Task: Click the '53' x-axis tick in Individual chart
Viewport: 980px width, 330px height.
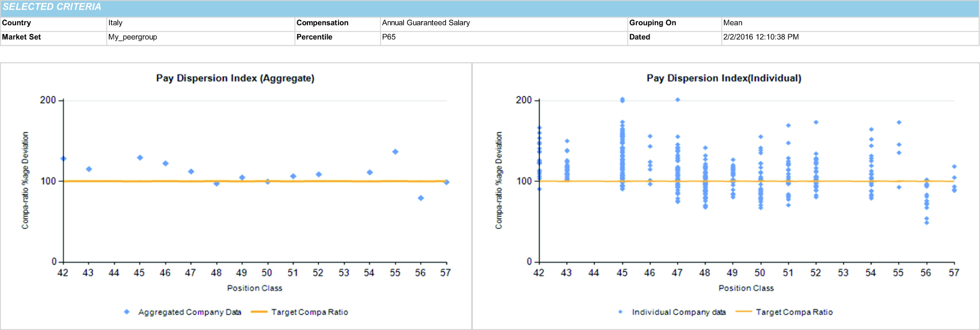Action: 843,273
